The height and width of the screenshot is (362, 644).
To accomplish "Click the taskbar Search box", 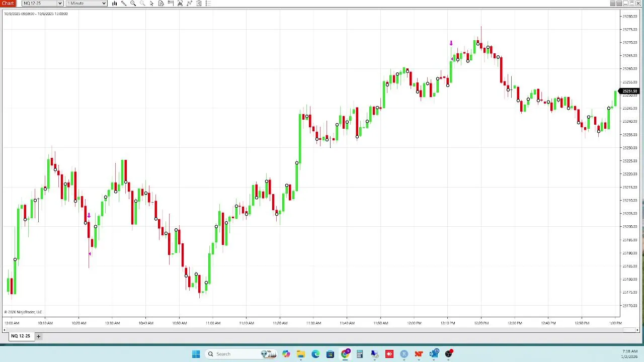I will [242, 354].
